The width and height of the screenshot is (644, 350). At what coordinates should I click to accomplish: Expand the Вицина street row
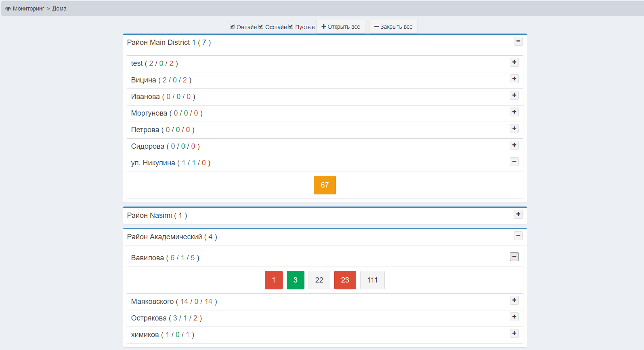pos(514,79)
